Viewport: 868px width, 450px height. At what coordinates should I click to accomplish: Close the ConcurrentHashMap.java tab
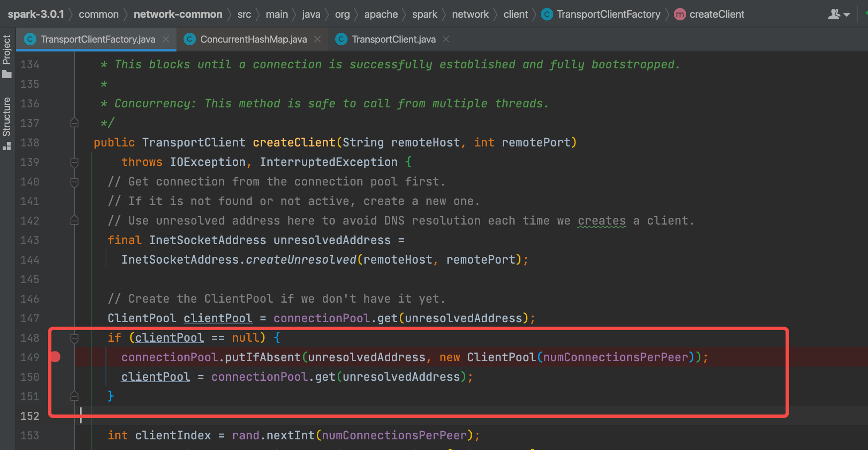[x=317, y=39]
